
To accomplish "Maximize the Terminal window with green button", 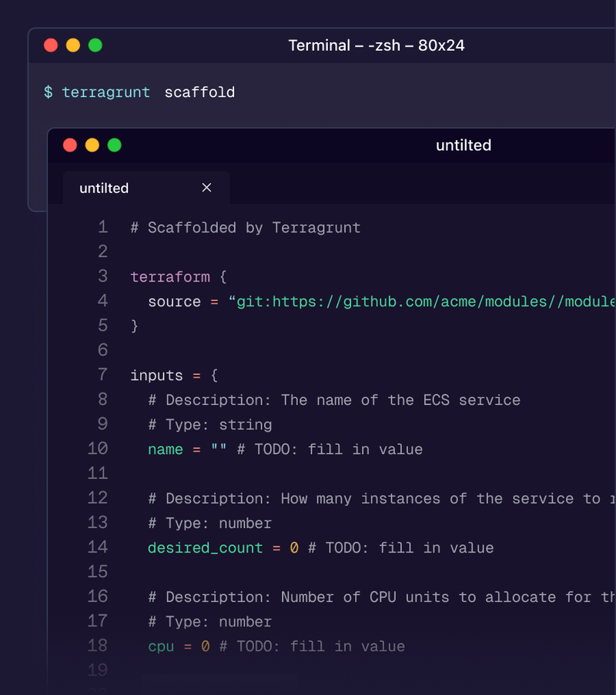I will 95,45.
